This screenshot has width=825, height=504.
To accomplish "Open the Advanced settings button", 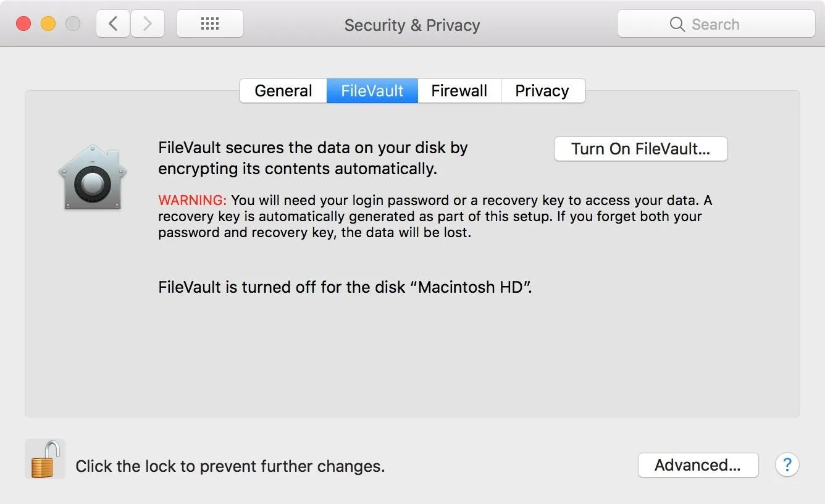I will [698, 465].
